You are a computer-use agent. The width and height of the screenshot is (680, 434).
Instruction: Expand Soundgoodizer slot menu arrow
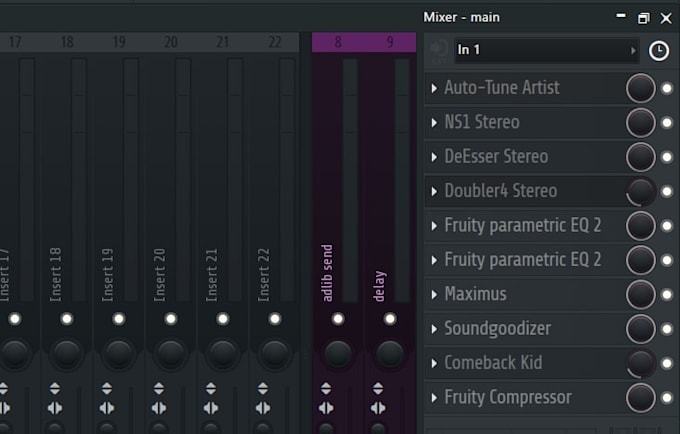click(x=434, y=329)
